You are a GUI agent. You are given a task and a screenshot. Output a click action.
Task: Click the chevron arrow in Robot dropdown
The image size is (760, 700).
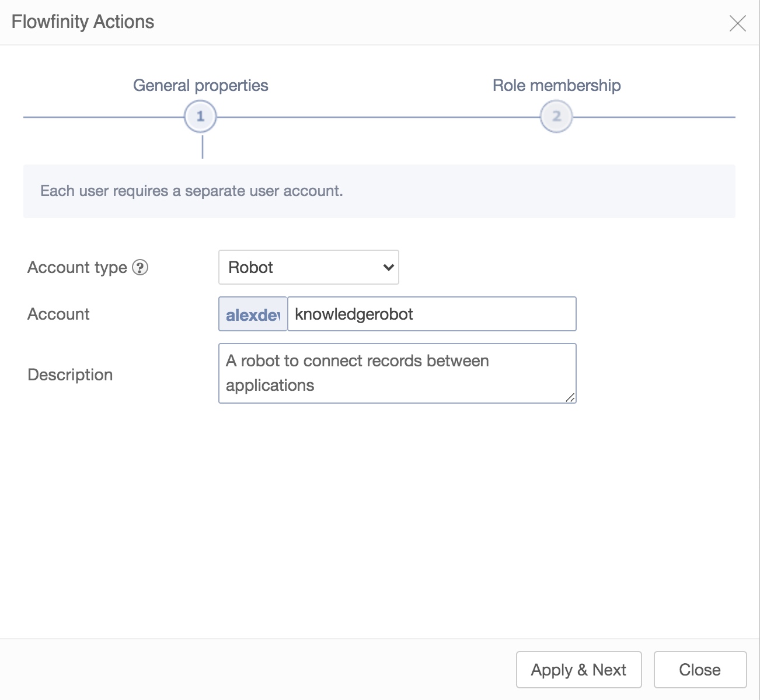click(388, 268)
